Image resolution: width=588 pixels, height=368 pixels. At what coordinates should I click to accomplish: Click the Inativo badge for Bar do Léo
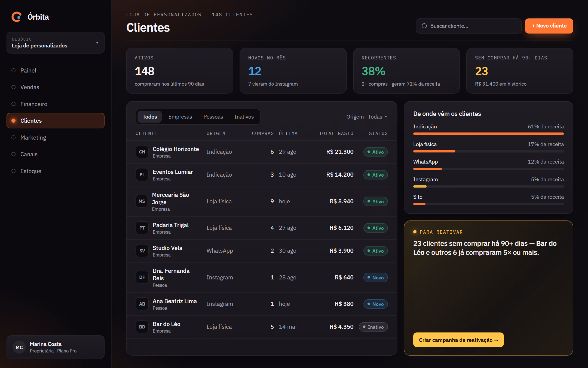point(373,327)
